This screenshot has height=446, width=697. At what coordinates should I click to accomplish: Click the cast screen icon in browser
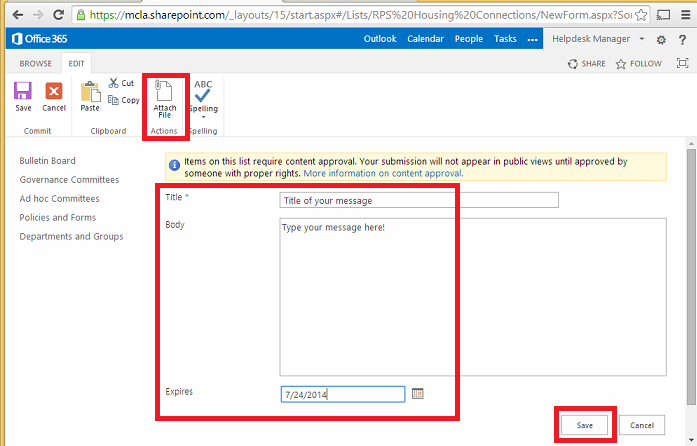[663, 15]
